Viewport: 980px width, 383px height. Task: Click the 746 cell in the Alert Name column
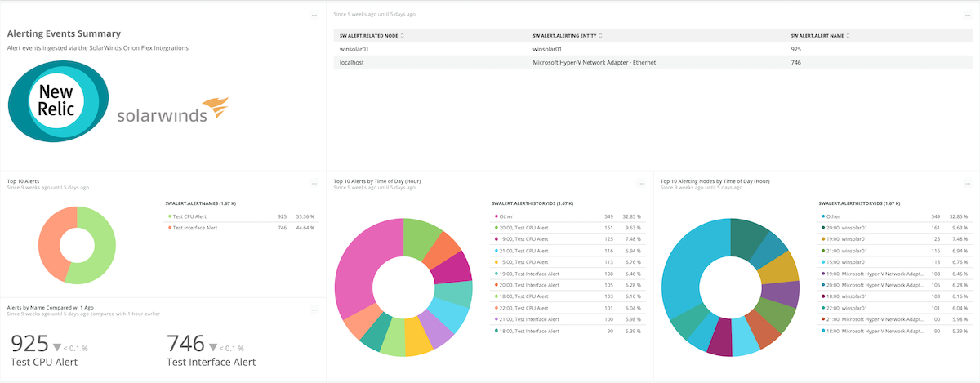(796, 62)
